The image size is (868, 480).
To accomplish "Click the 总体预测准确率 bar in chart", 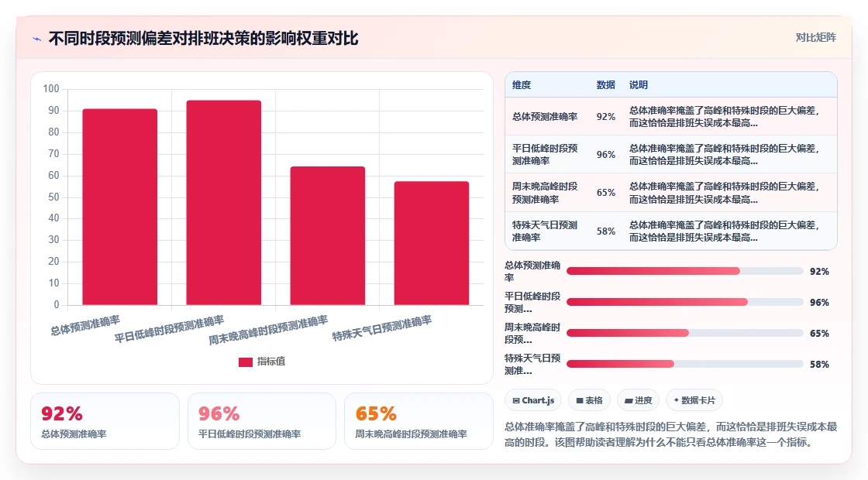I will tap(120, 207).
